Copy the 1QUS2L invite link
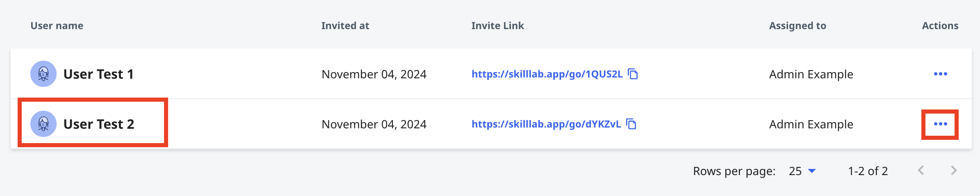This screenshot has width=980, height=196. [x=633, y=74]
